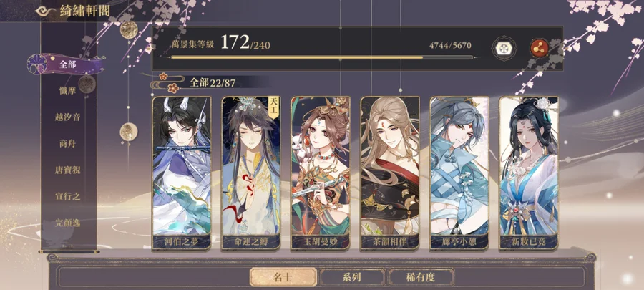Sort by 名士 tab
The height and width of the screenshot is (290, 644).
point(283,277)
